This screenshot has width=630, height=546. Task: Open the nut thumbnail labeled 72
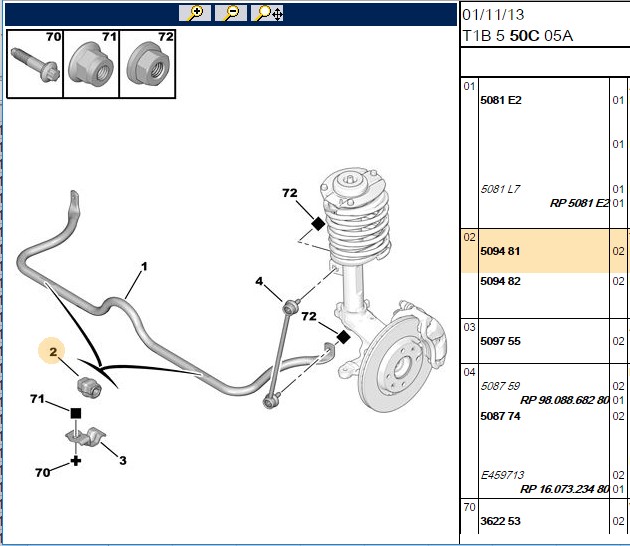click(x=147, y=64)
